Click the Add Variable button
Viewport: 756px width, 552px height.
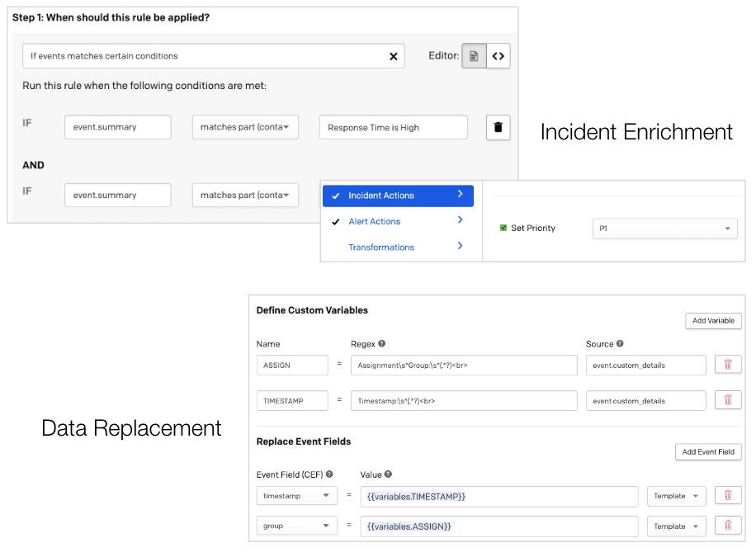click(x=713, y=321)
